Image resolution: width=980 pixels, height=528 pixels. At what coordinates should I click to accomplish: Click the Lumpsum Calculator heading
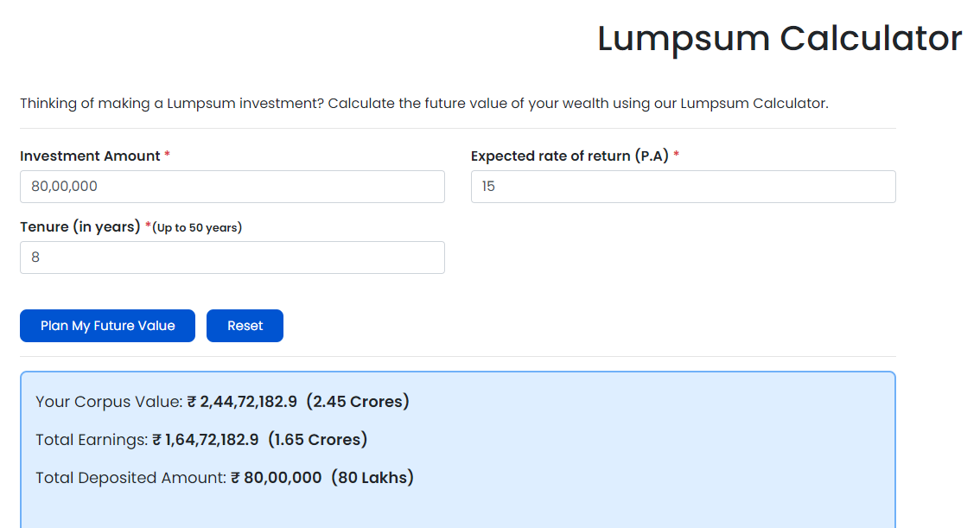780,38
